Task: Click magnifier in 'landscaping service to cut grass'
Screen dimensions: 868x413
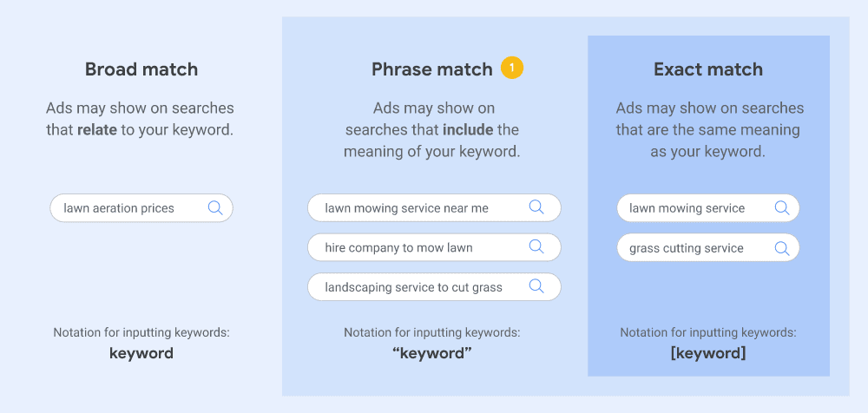Action: click(536, 286)
